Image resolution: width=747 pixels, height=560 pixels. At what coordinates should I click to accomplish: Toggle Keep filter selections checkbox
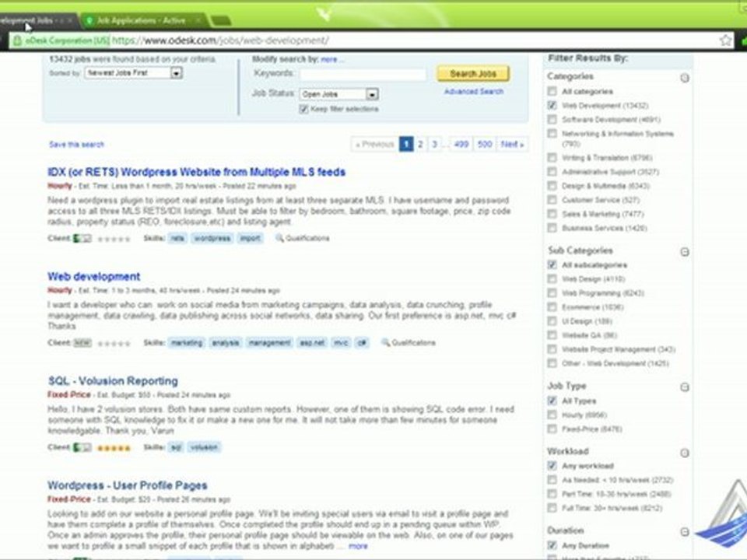click(303, 109)
